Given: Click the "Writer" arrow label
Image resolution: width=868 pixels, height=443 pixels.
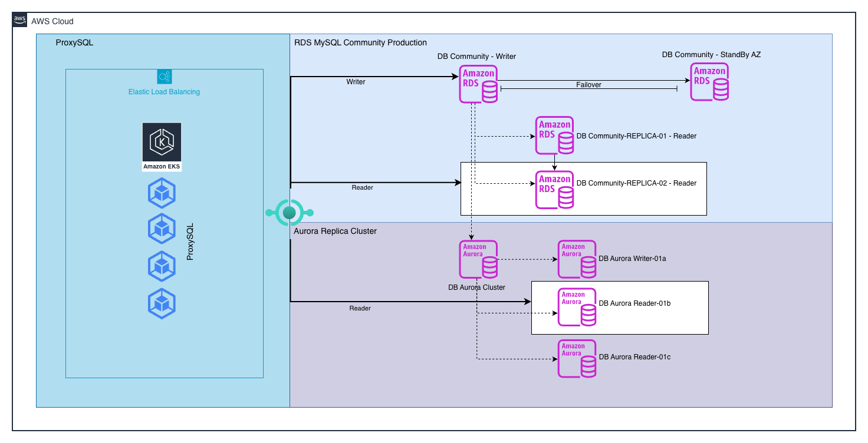Looking at the screenshot, I should pos(356,82).
